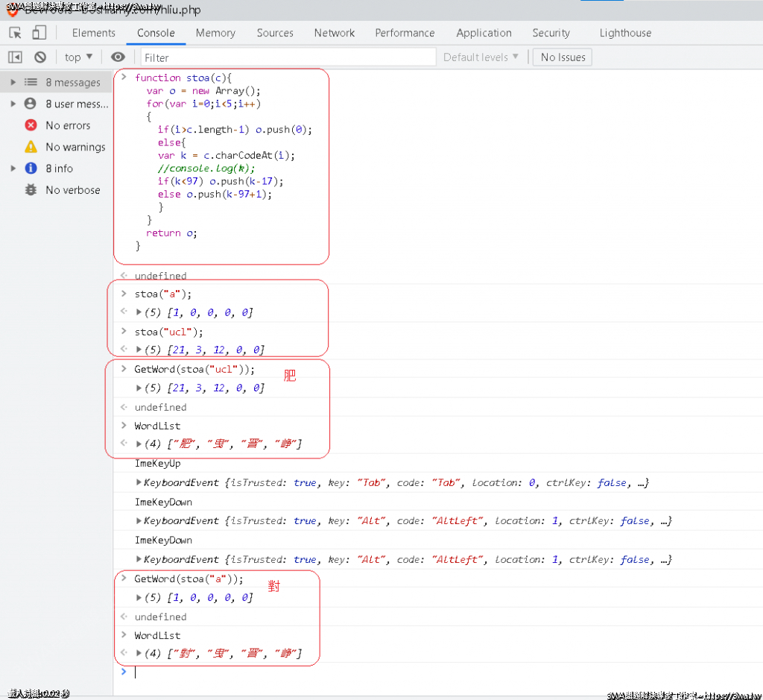Expand the 8 info group
The width and height of the screenshot is (763, 700).
point(13,168)
